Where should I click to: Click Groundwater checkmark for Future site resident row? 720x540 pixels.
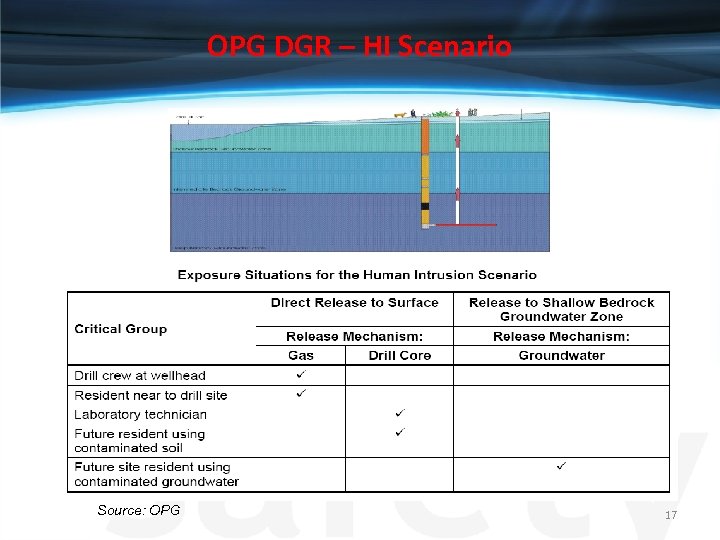coord(561,466)
